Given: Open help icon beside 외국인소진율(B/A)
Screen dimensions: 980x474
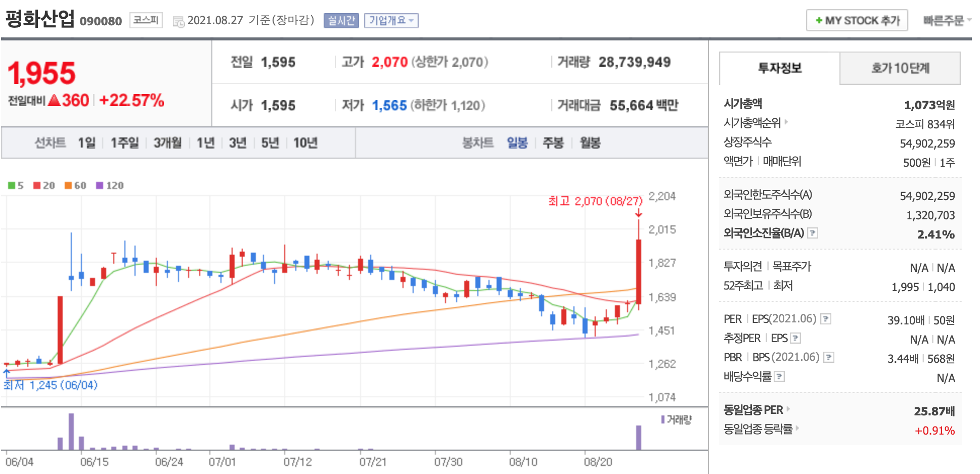Looking at the screenshot, I should [813, 233].
